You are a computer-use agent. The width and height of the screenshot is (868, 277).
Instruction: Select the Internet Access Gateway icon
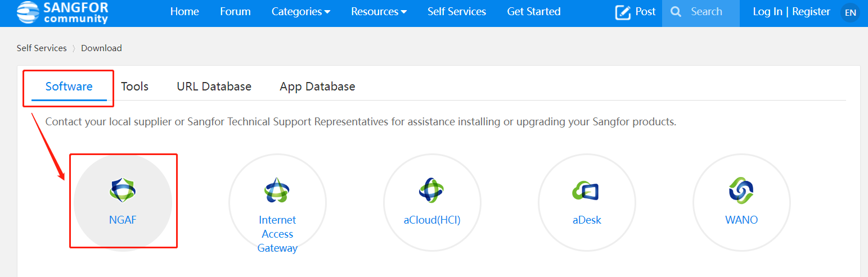[277, 191]
